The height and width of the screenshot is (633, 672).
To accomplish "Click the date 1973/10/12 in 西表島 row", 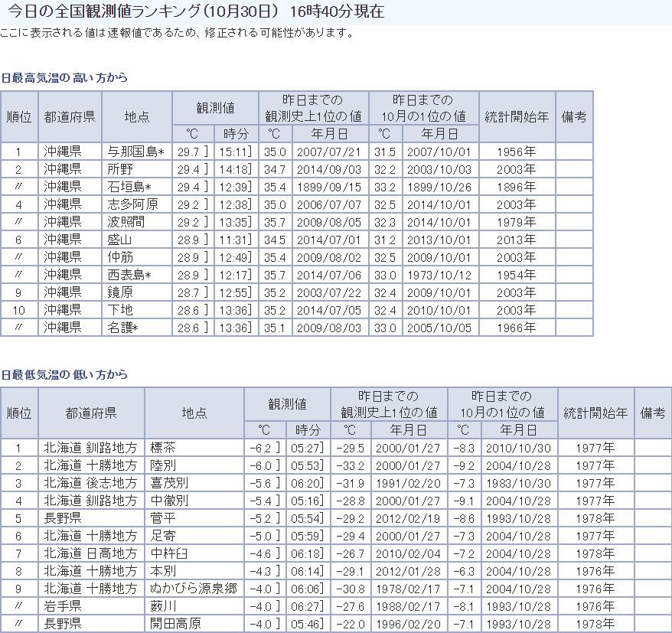I will tap(439, 275).
